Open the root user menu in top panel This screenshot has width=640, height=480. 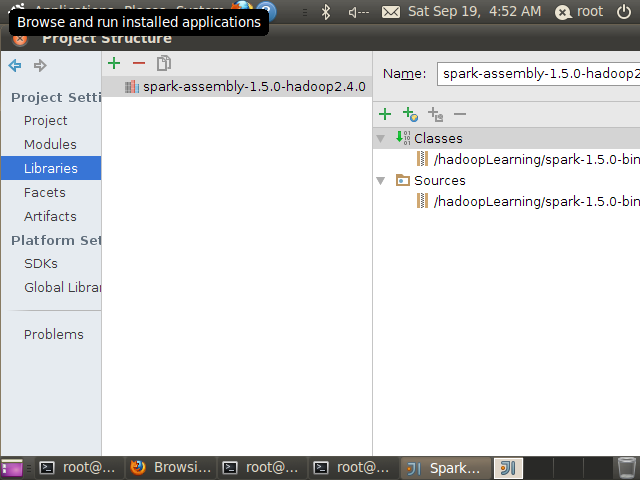tap(579, 12)
